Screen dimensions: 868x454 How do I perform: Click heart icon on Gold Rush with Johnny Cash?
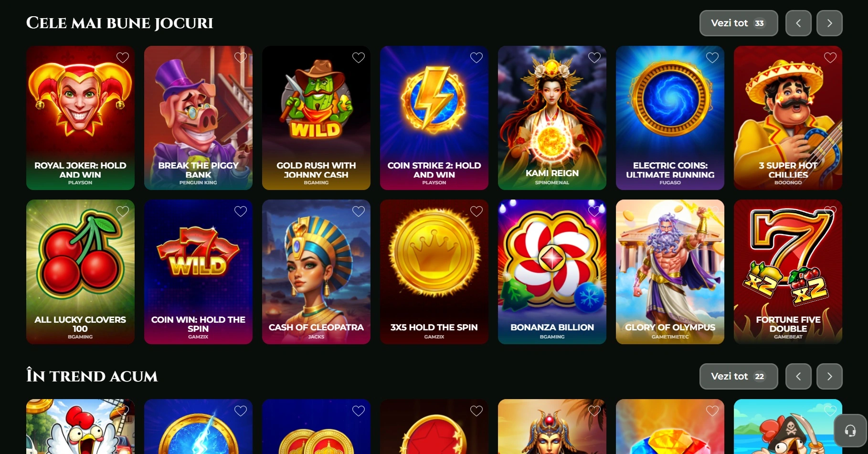pyautogui.click(x=359, y=58)
